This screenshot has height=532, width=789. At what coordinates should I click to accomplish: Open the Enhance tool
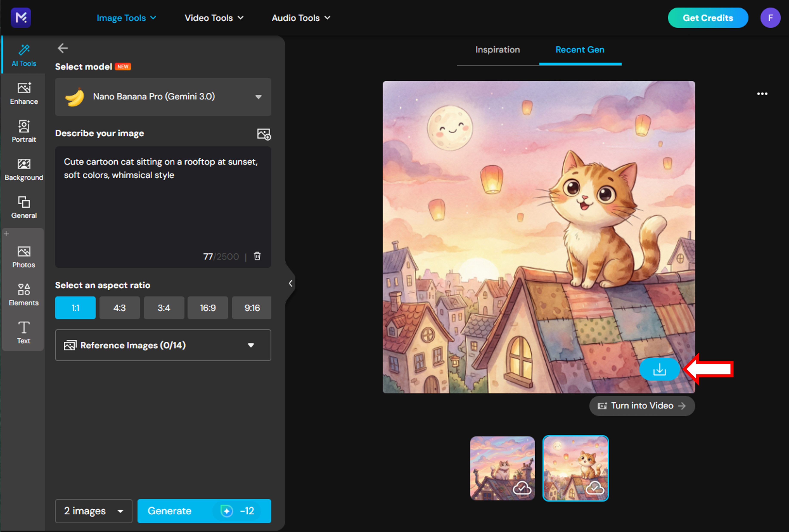point(23,93)
